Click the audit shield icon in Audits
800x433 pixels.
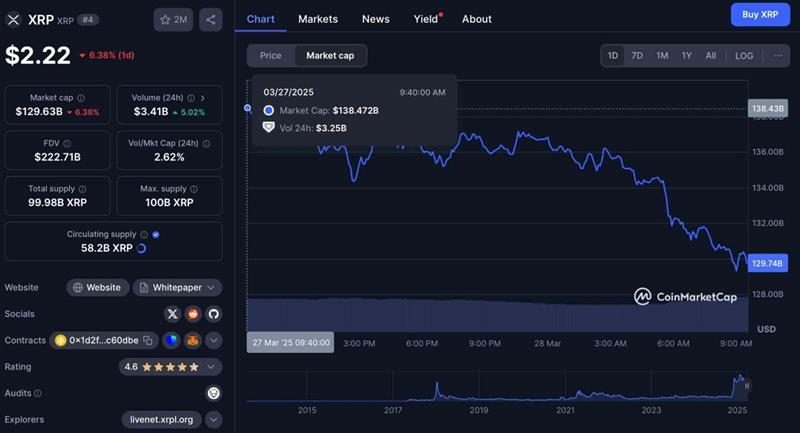click(x=213, y=393)
